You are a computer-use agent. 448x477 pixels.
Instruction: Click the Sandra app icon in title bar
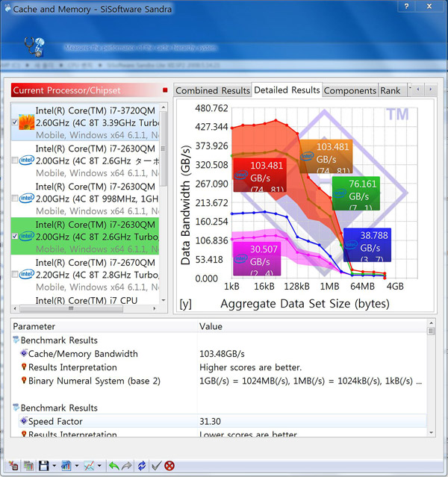tap(7, 8)
